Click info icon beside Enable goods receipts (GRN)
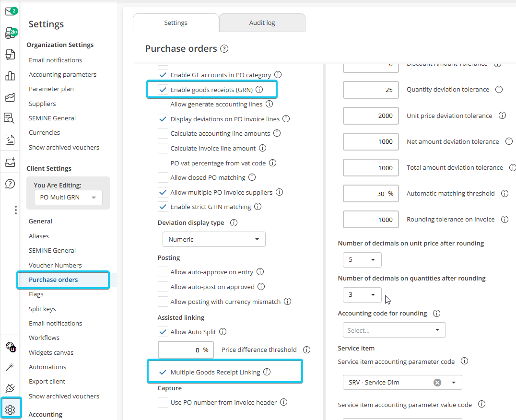 259,90
